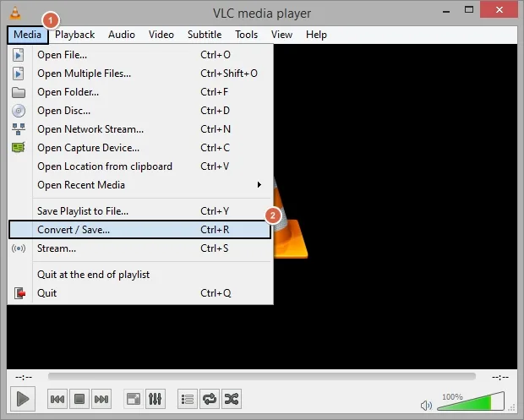Click the Quit exit icon
The height and width of the screenshot is (420, 524).
pyautogui.click(x=19, y=293)
